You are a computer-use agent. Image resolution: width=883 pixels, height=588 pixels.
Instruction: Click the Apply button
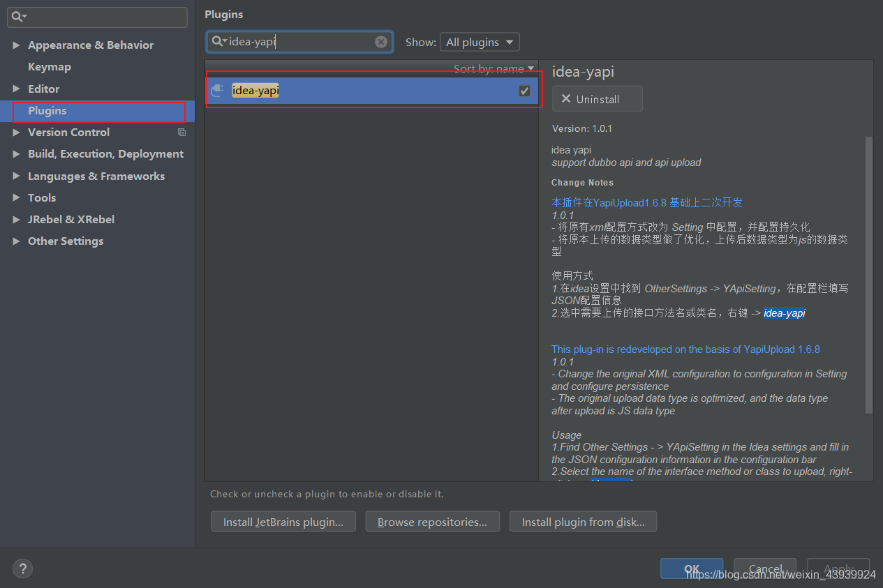838,568
